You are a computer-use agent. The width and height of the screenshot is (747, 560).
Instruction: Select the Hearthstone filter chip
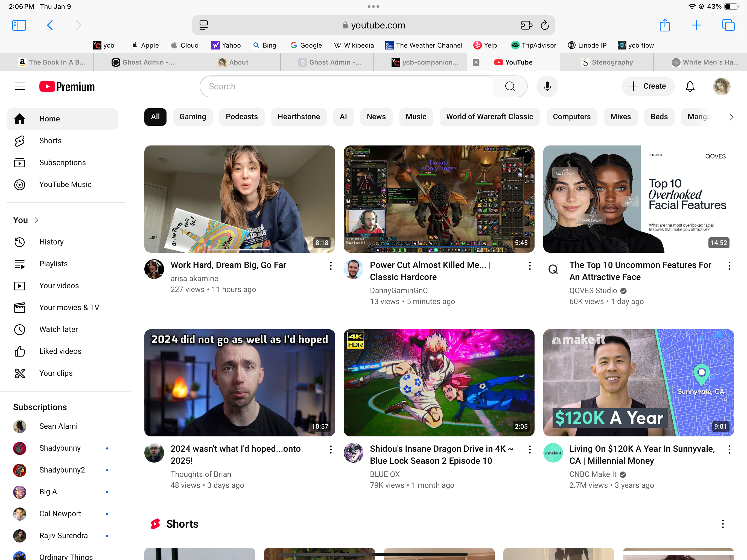coord(299,117)
